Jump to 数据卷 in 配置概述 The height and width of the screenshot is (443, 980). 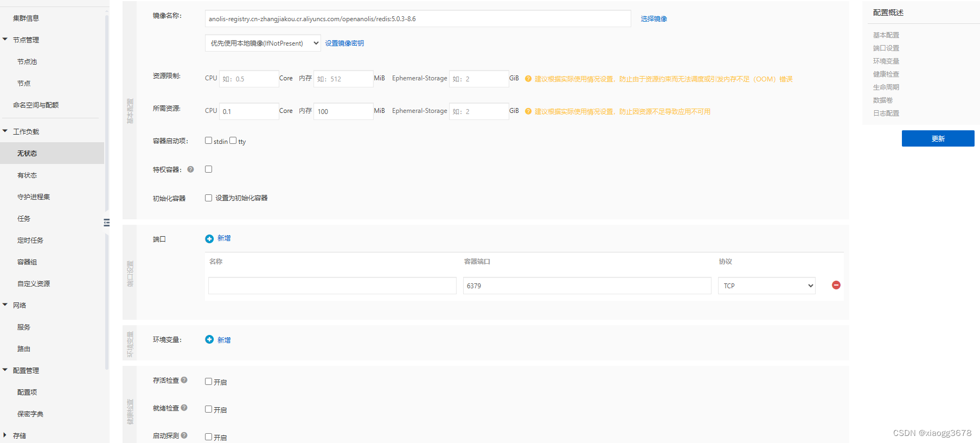click(883, 100)
